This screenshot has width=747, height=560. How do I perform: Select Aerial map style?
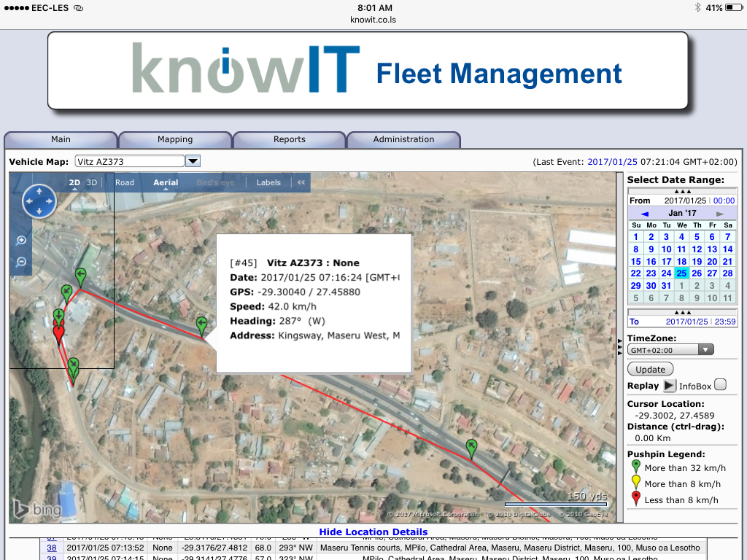166,182
